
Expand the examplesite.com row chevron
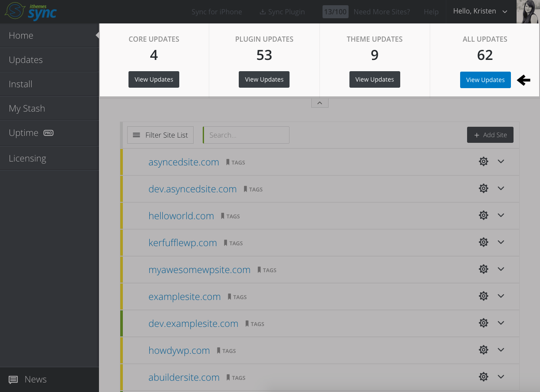501,296
